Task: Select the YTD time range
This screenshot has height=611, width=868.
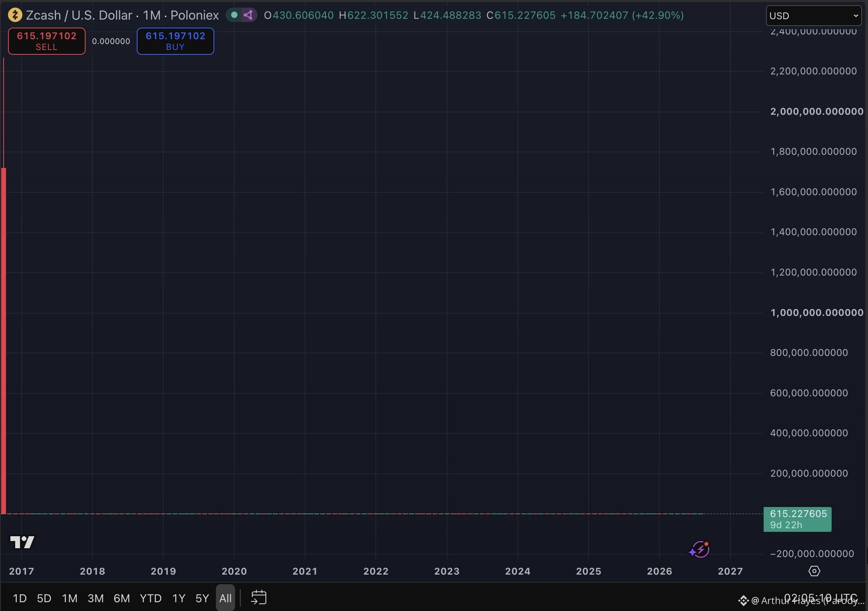Action: tap(151, 598)
